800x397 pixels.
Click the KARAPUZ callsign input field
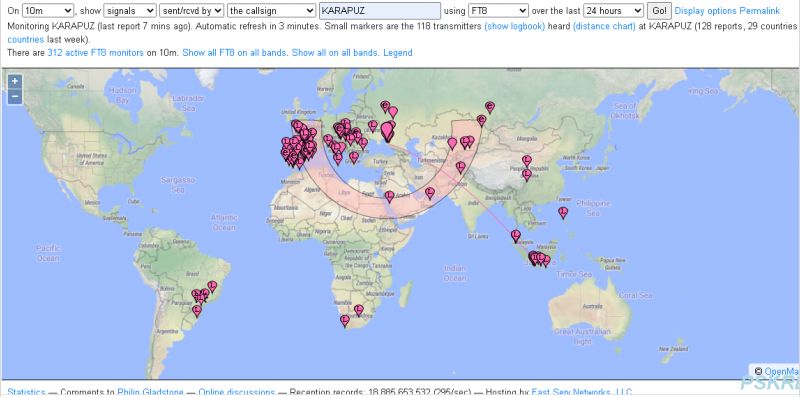pyautogui.click(x=380, y=11)
